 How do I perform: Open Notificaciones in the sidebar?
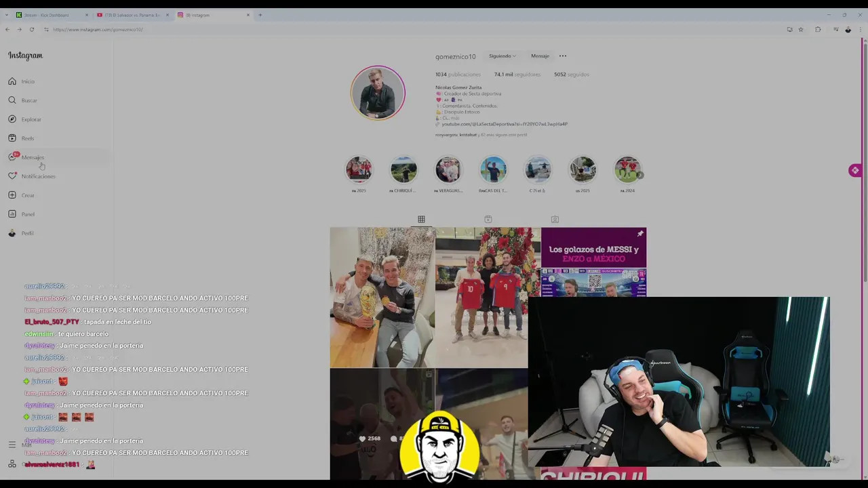(x=31, y=176)
